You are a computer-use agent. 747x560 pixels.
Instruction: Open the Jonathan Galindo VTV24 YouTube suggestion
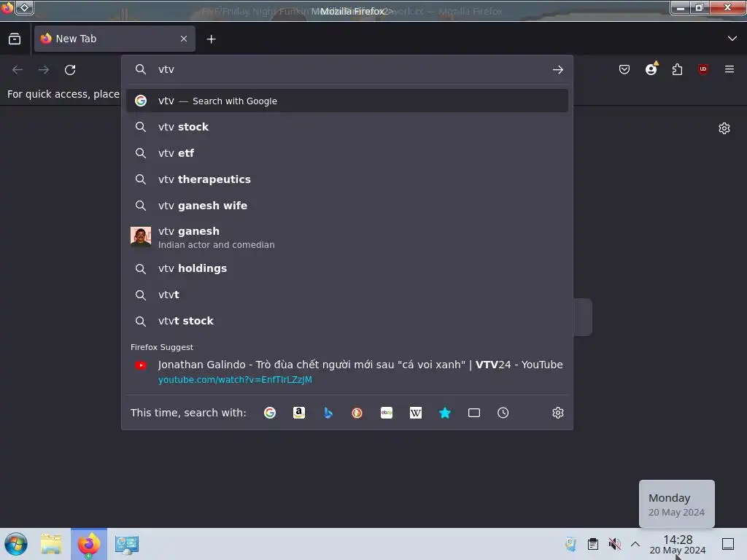pos(347,371)
